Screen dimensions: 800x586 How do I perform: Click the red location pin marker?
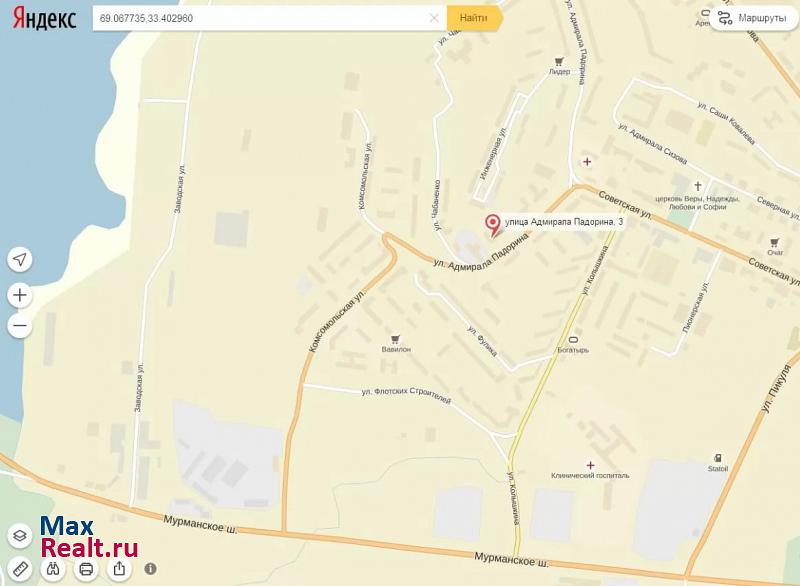pyautogui.click(x=492, y=225)
